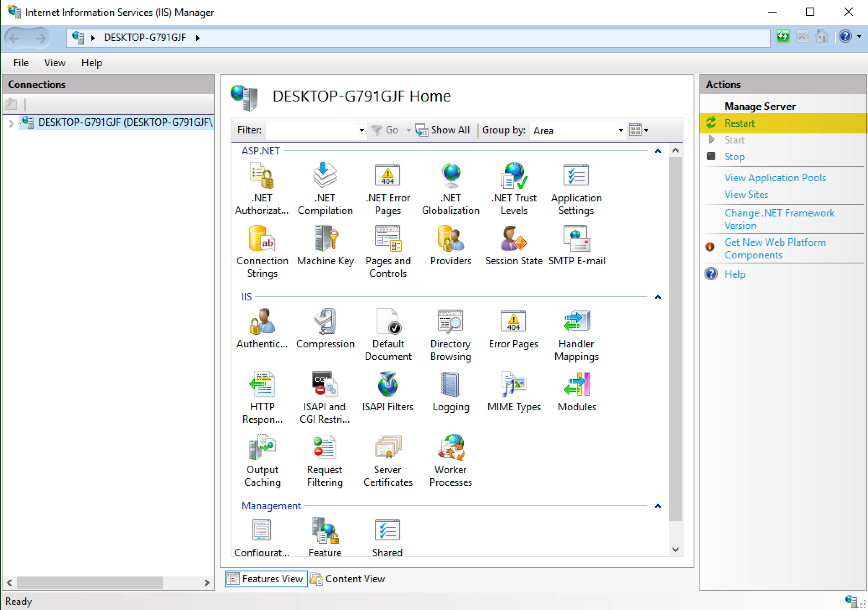Open Configuration Editor in Management group

tap(262, 537)
